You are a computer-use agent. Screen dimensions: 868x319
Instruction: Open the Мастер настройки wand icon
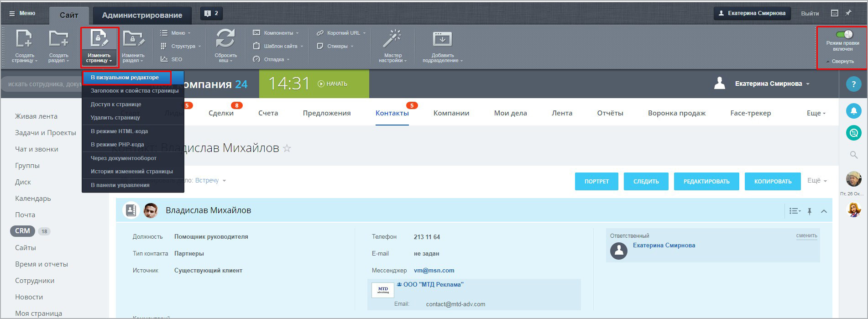392,39
